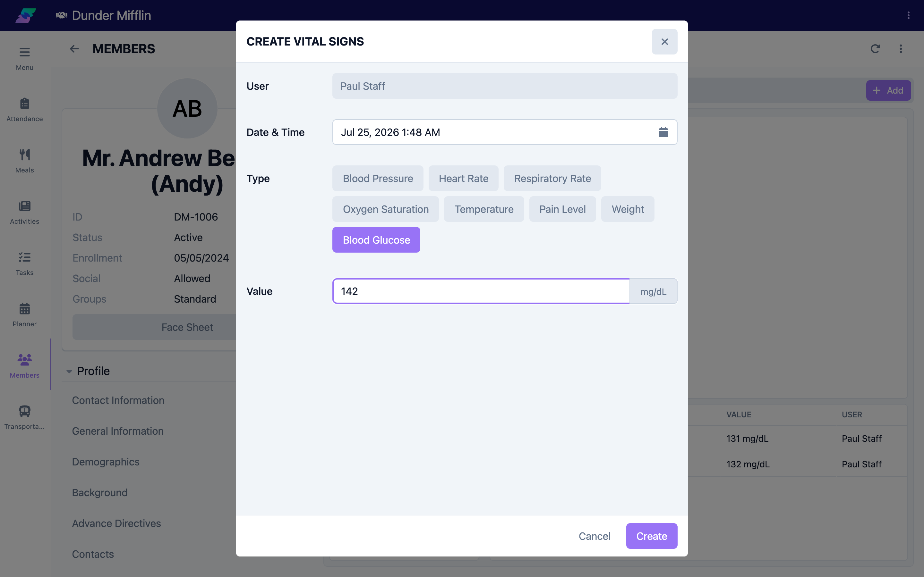This screenshot has height=577, width=924.
Task: Click the Create button
Action: (x=651, y=536)
